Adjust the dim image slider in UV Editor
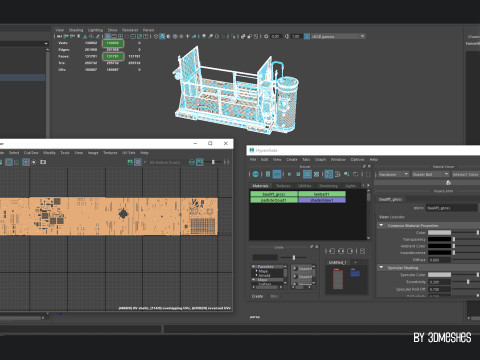 pos(213,162)
